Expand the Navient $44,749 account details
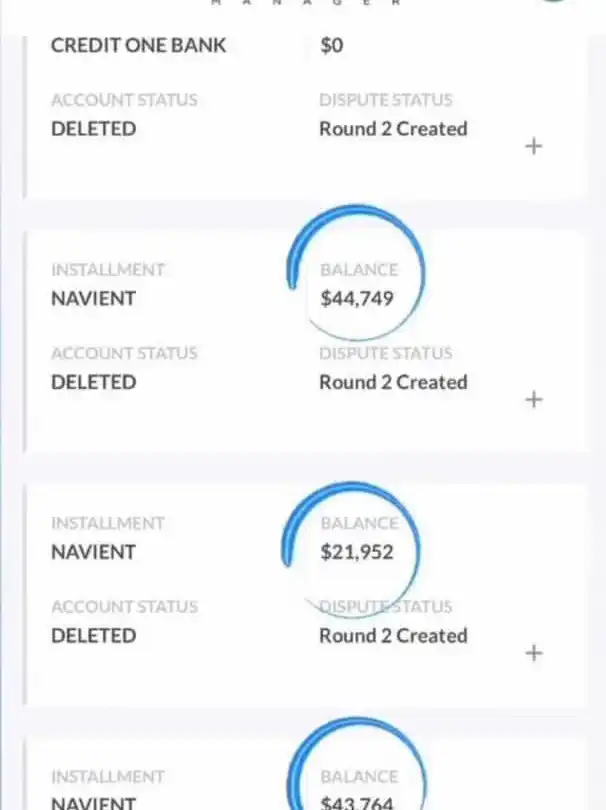This screenshot has width=606, height=810. tap(534, 399)
